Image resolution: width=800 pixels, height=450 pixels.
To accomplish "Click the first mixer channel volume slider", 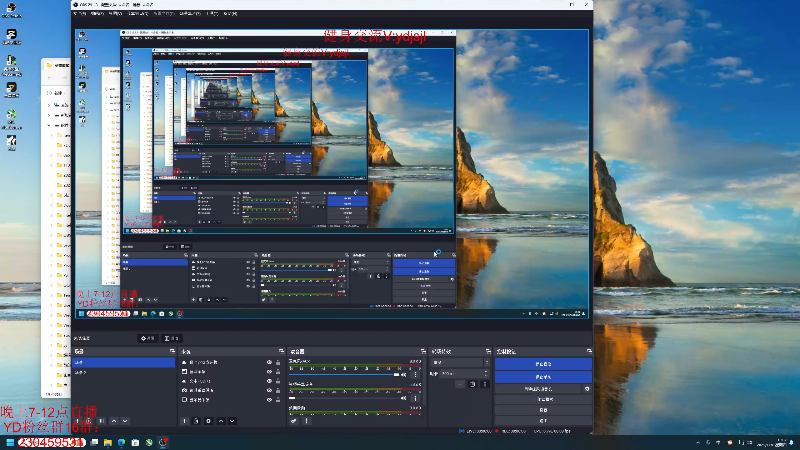I will click(x=344, y=374).
